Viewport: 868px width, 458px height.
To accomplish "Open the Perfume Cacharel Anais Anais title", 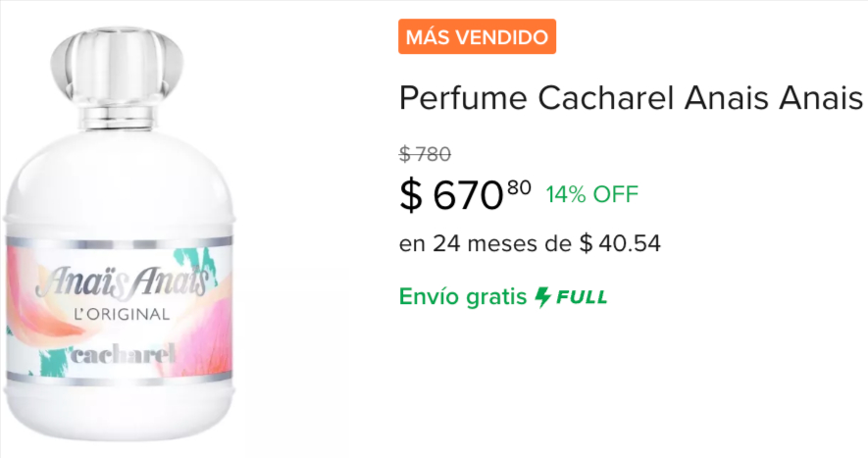I will (631, 98).
